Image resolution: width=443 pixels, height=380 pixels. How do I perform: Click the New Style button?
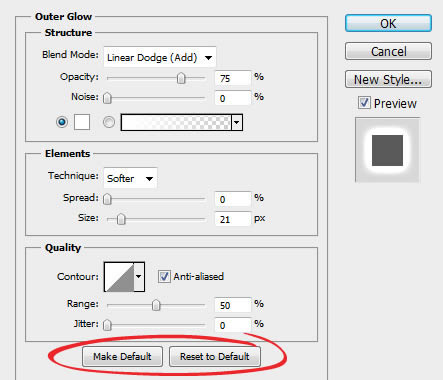388,79
